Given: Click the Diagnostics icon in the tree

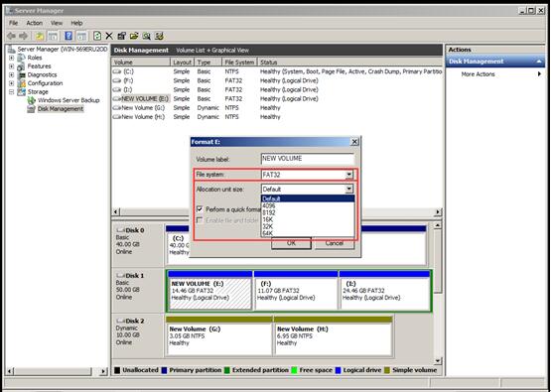Looking at the screenshot, I should point(22,74).
